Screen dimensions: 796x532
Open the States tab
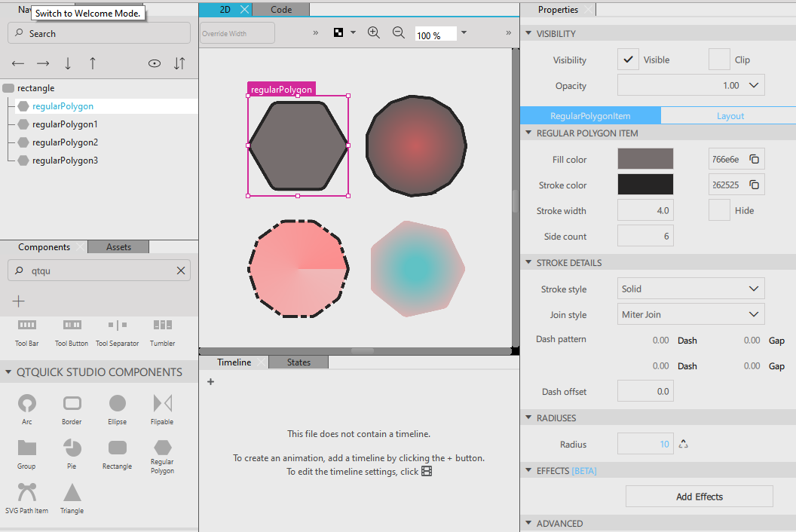[298, 362]
